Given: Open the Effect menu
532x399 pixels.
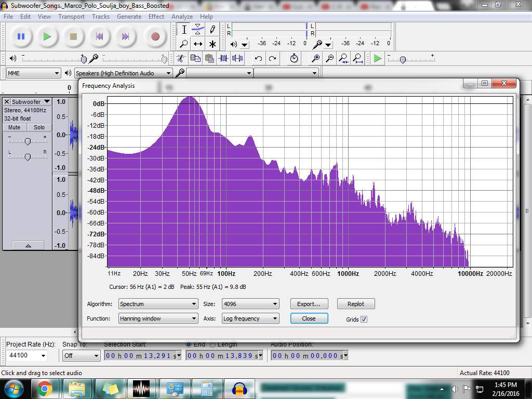Looking at the screenshot, I should point(156,16).
